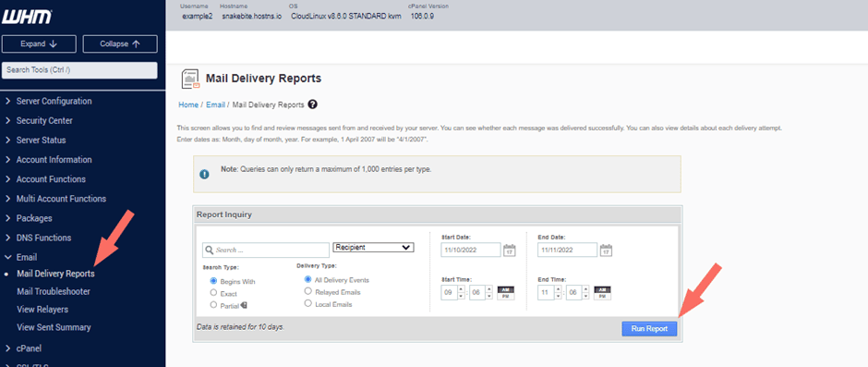Focus the Search Tools sidebar field
868x367 pixels.
point(79,70)
